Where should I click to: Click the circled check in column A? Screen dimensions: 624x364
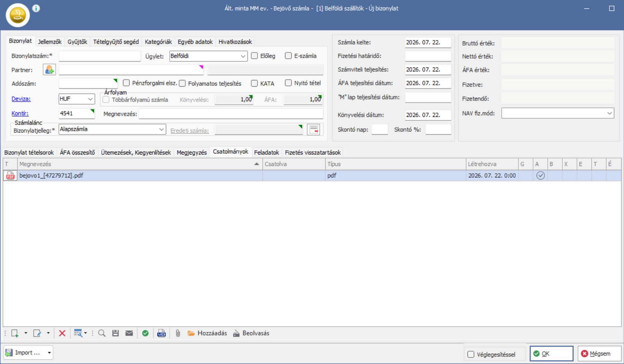[x=540, y=176]
